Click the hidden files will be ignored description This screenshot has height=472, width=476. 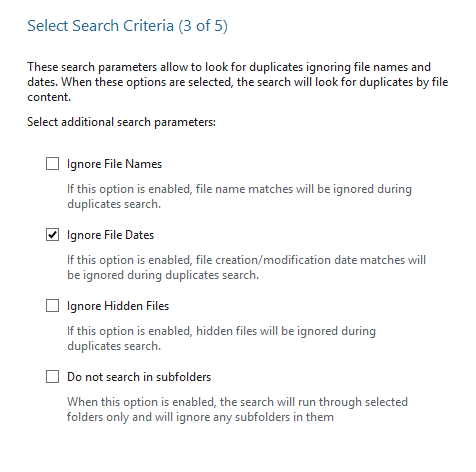pos(221,338)
